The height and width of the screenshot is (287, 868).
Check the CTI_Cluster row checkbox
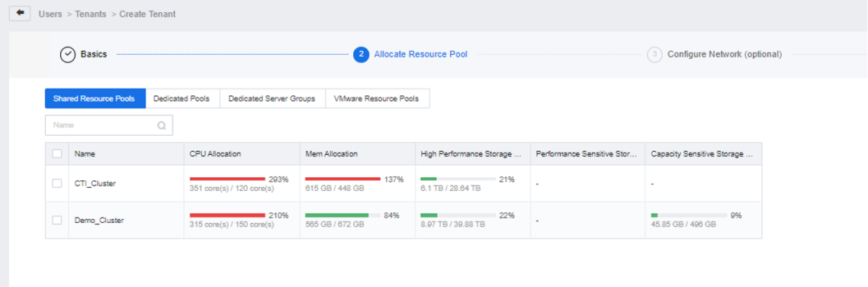(57, 183)
